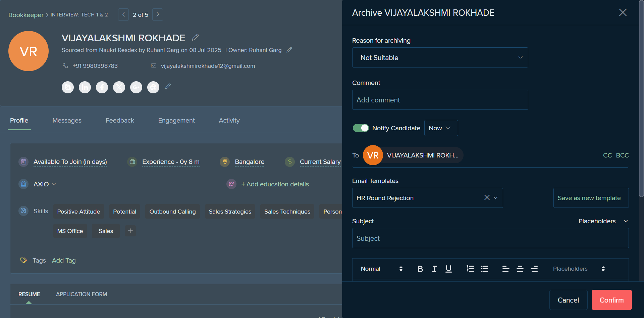Switch to Engagement tab
The width and height of the screenshot is (644, 318).
(176, 120)
